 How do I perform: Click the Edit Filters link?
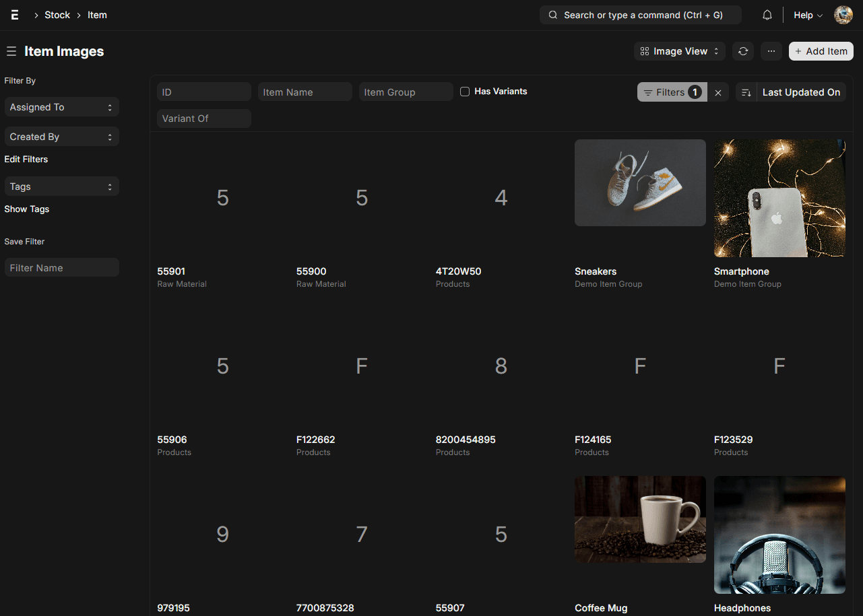(26, 160)
